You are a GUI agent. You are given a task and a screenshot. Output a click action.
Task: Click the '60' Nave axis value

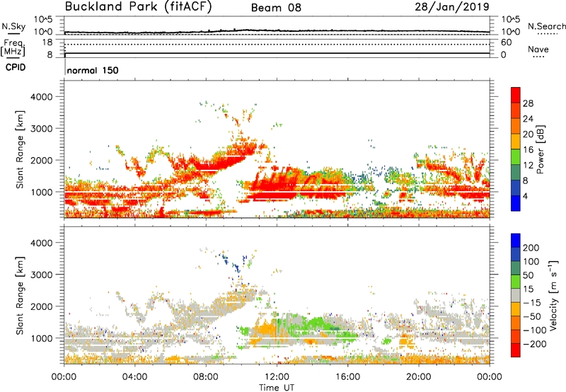(506, 42)
